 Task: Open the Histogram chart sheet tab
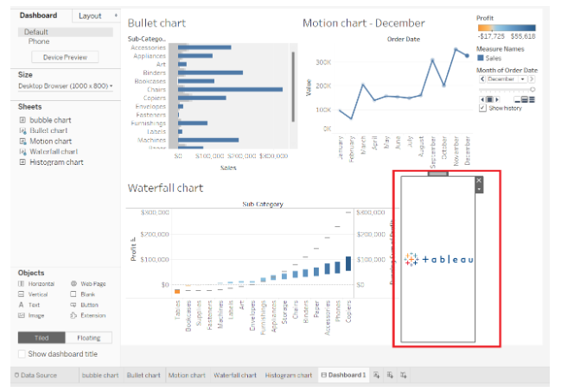(287, 376)
